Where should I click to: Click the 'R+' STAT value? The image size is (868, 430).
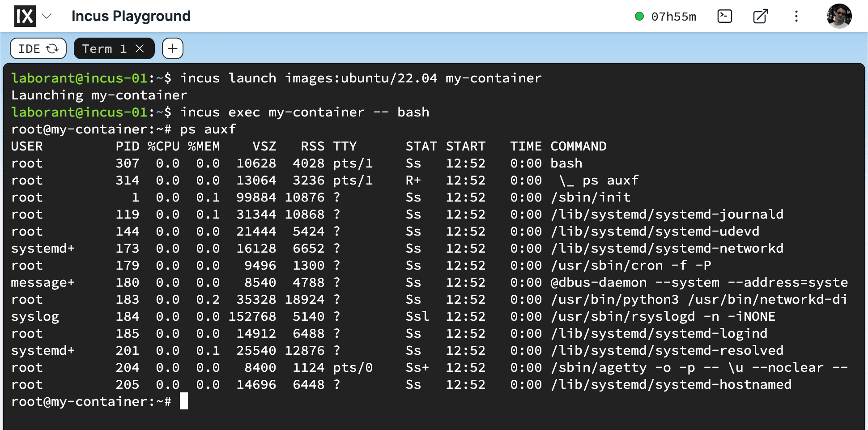pyautogui.click(x=413, y=180)
